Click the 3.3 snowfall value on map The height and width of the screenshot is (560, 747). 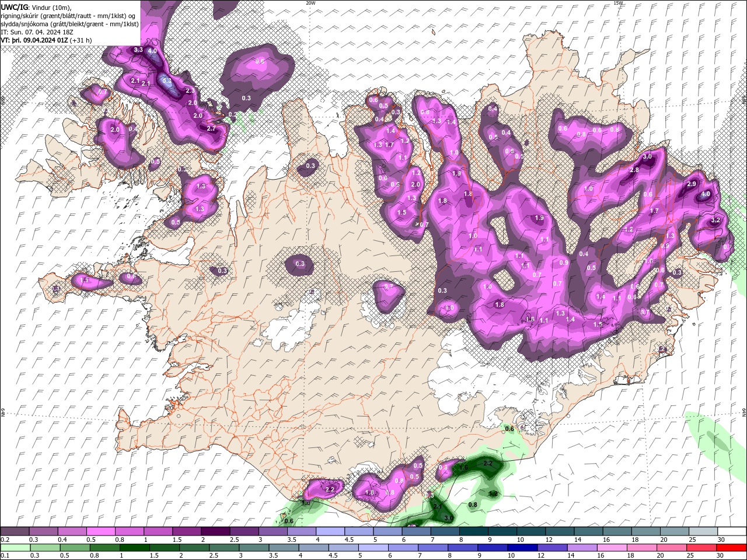pos(138,50)
